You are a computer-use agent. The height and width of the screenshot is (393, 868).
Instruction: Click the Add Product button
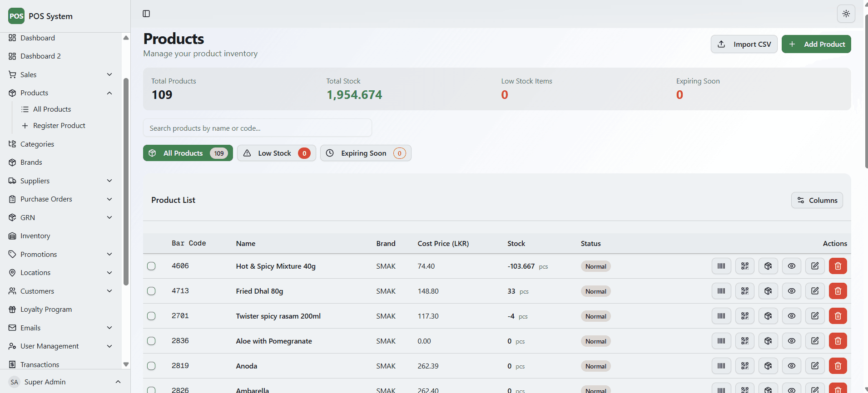click(816, 44)
